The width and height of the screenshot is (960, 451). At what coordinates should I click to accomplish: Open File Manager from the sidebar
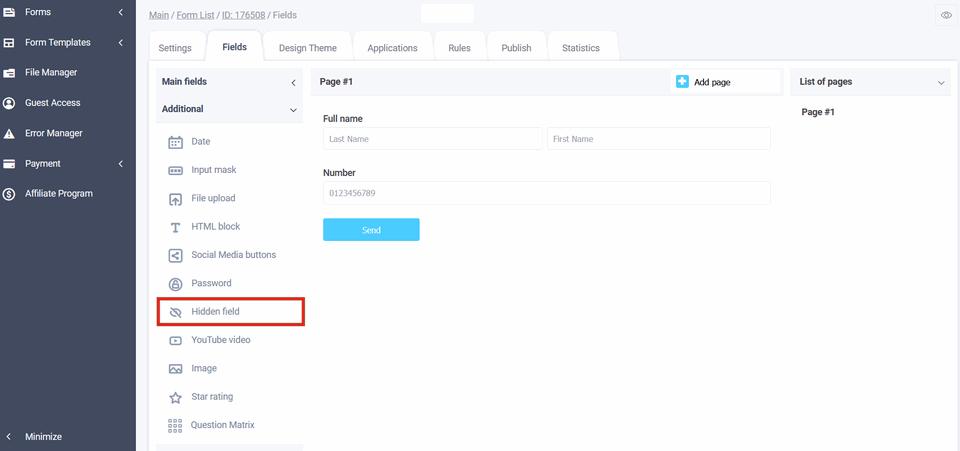51,73
